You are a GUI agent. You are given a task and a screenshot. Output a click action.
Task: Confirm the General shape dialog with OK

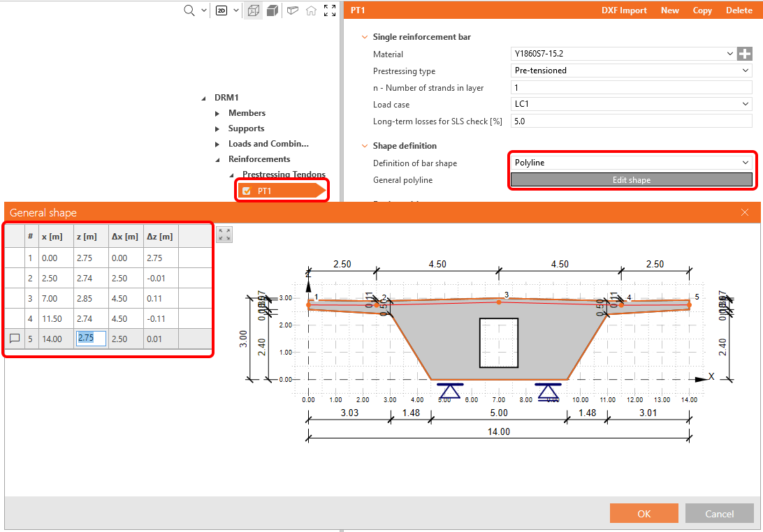644,514
